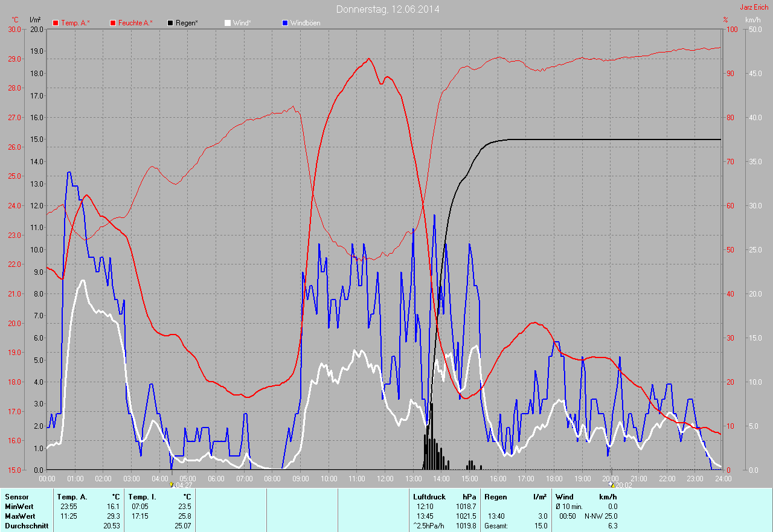Select the "24:00" time axis label
The image size is (773, 532).
tap(723, 478)
